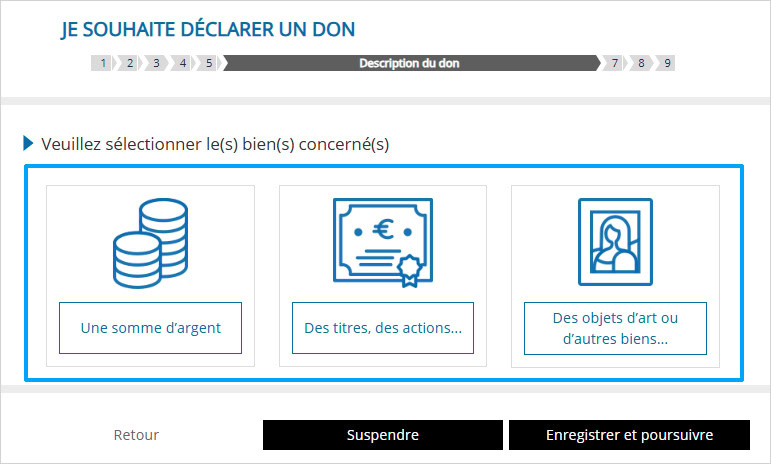771x464 pixels.
Task: Jump to step 1 in progress bar
Action: pos(102,63)
